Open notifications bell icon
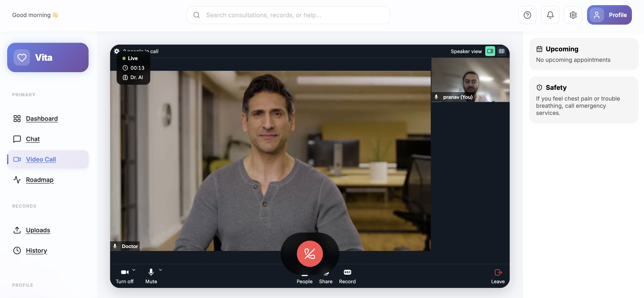Image resolution: width=644 pixels, height=298 pixels. click(x=550, y=15)
